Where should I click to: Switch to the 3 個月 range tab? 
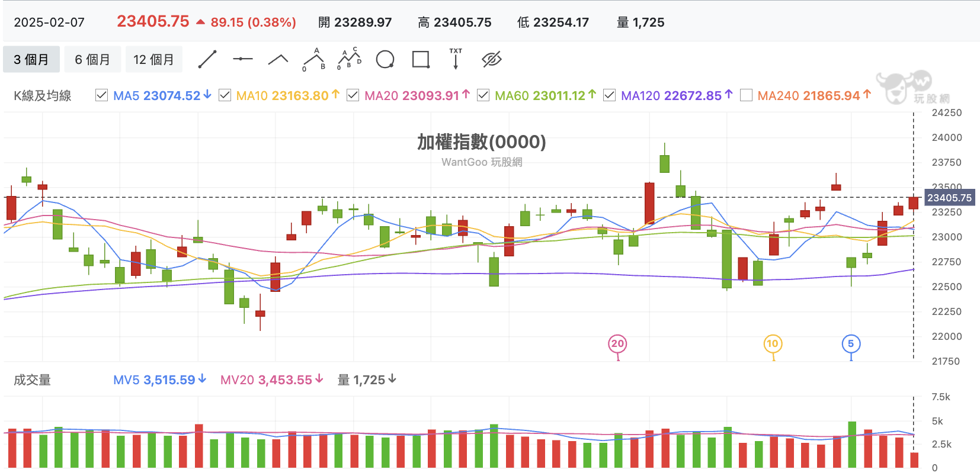point(31,59)
